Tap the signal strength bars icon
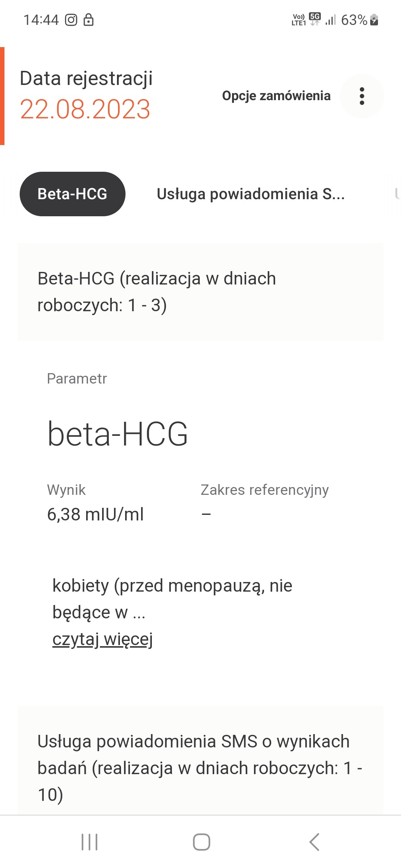 (x=330, y=20)
